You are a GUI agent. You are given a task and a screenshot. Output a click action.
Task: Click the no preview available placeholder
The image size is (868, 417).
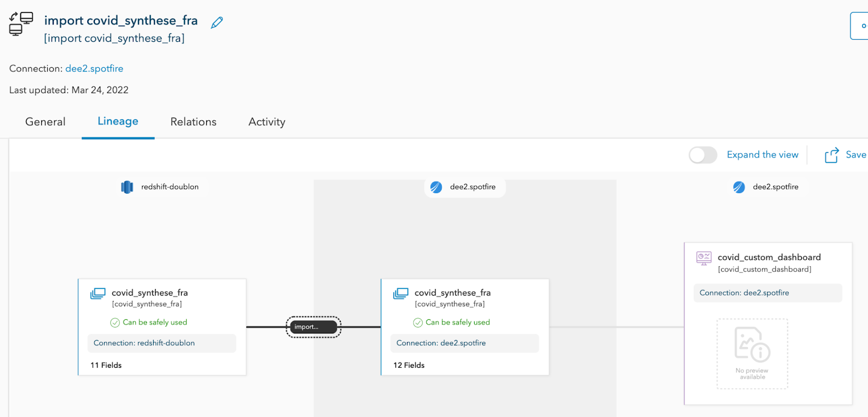tap(752, 354)
